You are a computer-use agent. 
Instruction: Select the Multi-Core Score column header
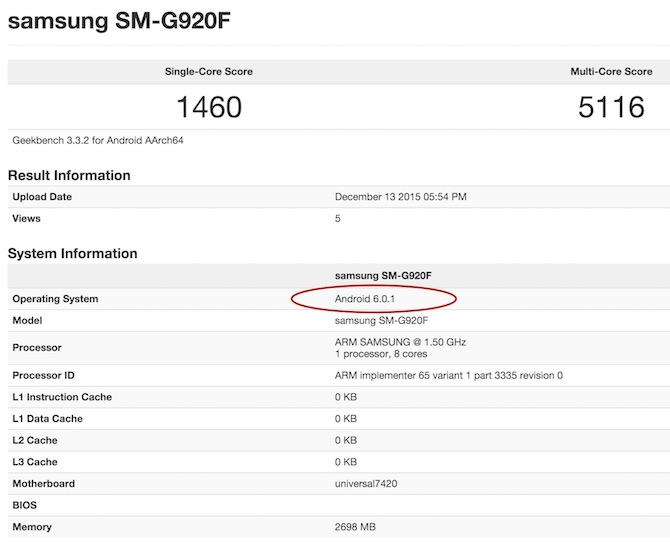(x=611, y=72)
